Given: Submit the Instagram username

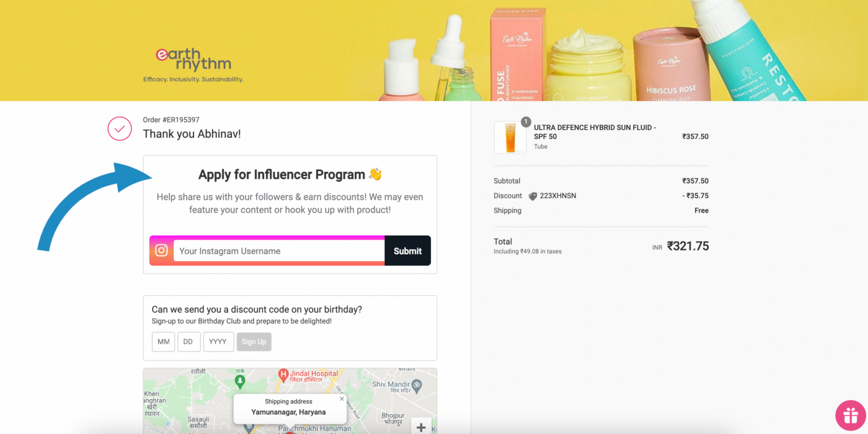Looking at the screenshot, I should [407, 250].
